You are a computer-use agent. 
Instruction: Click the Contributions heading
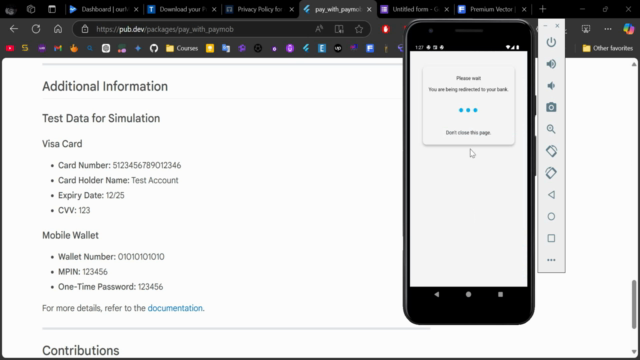pos(81,351)
